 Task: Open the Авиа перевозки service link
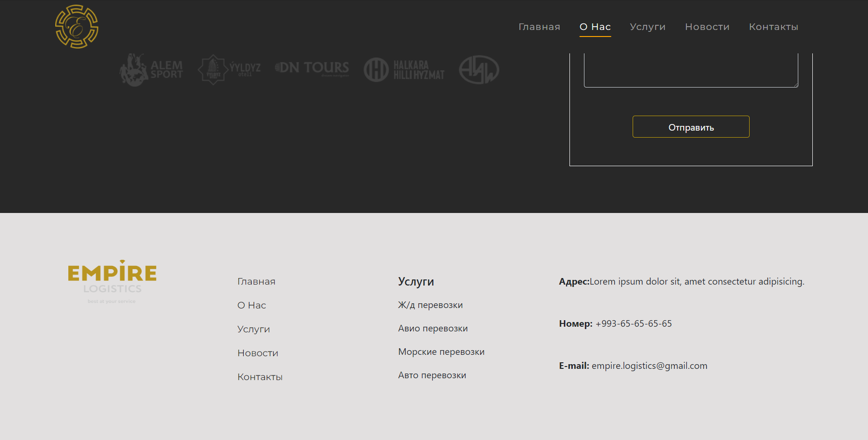[x=433, y=329]
